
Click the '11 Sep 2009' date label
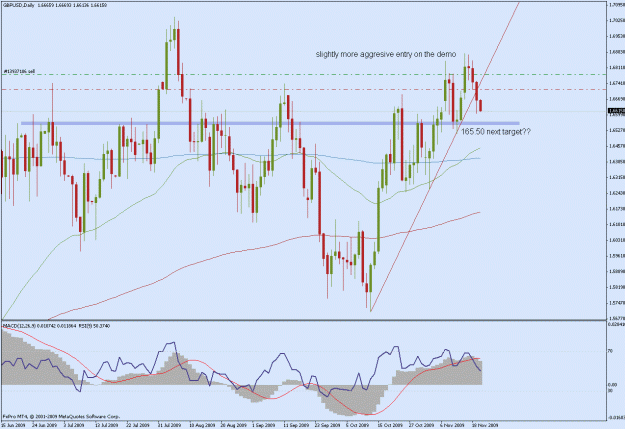[295, 425]
